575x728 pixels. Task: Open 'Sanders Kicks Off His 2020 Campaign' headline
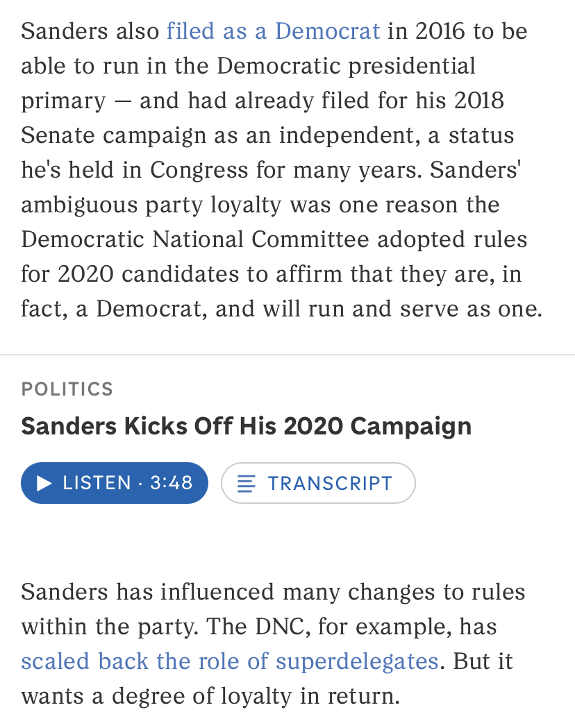point(246,426)
